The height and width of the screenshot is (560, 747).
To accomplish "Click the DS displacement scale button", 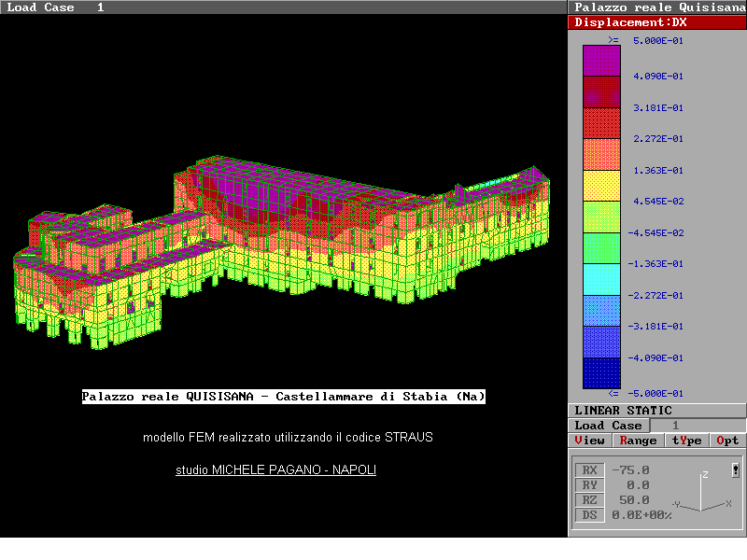I will coord(589,515).
